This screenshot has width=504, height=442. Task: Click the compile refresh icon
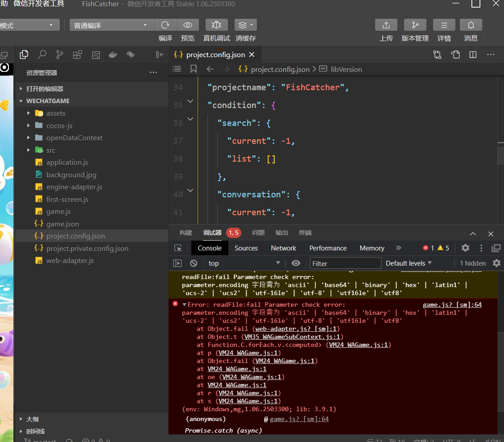(x=165, y=25)
